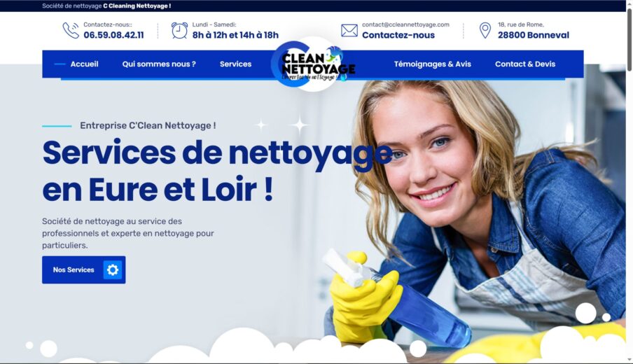Click the C Cleaning Nettoyage top bar text

tap(137, 6)
